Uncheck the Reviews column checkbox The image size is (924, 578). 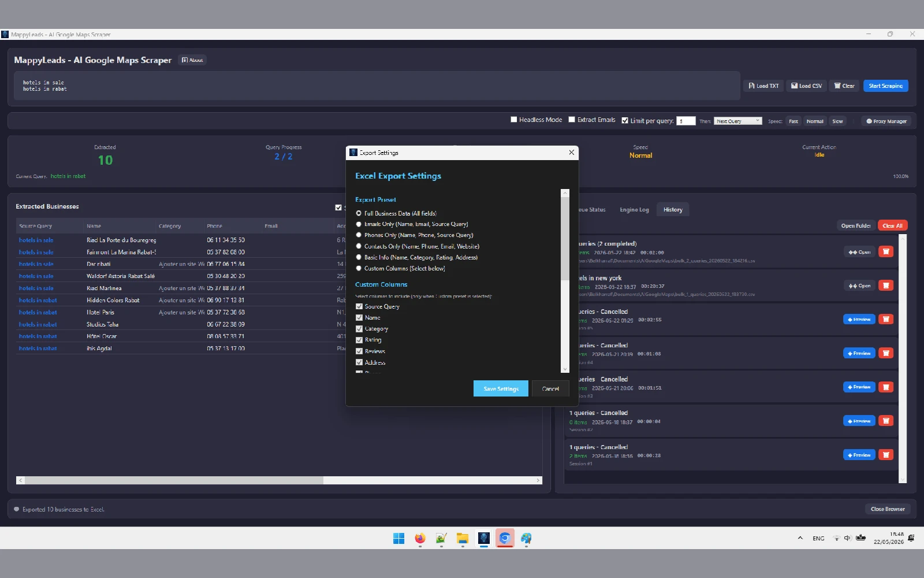point(359,351)
